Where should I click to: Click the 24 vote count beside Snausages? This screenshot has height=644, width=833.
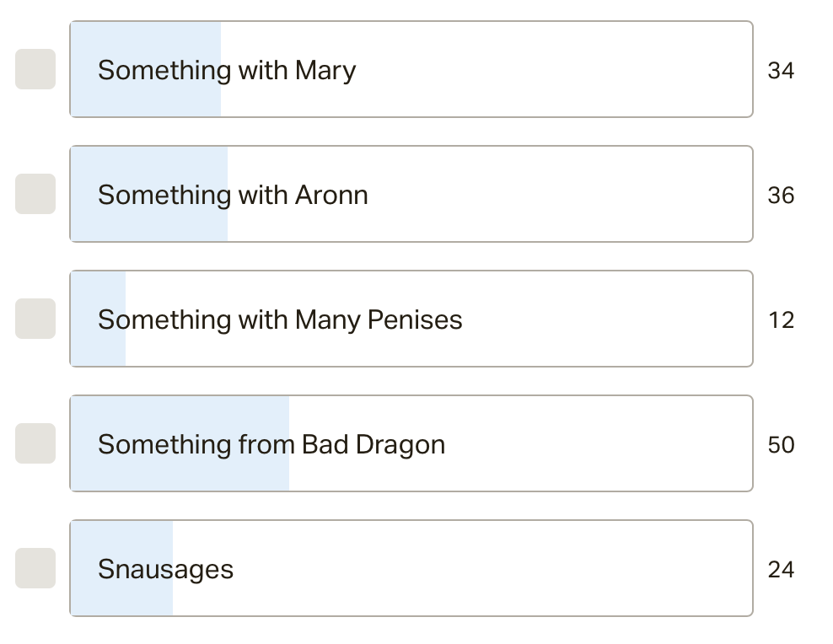coord(781,570)
